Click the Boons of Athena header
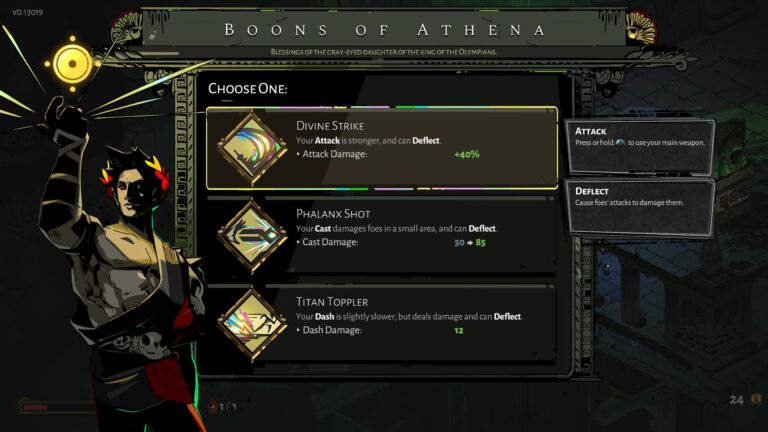 [x=384, y=30]
